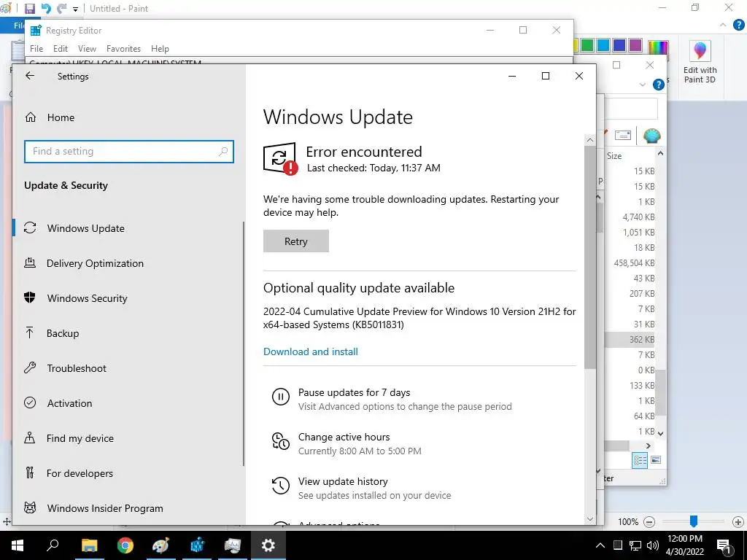The image size is (747, 560).
Task: Select the file row sized 4,740 KB
Action: (x=630, y=217)
